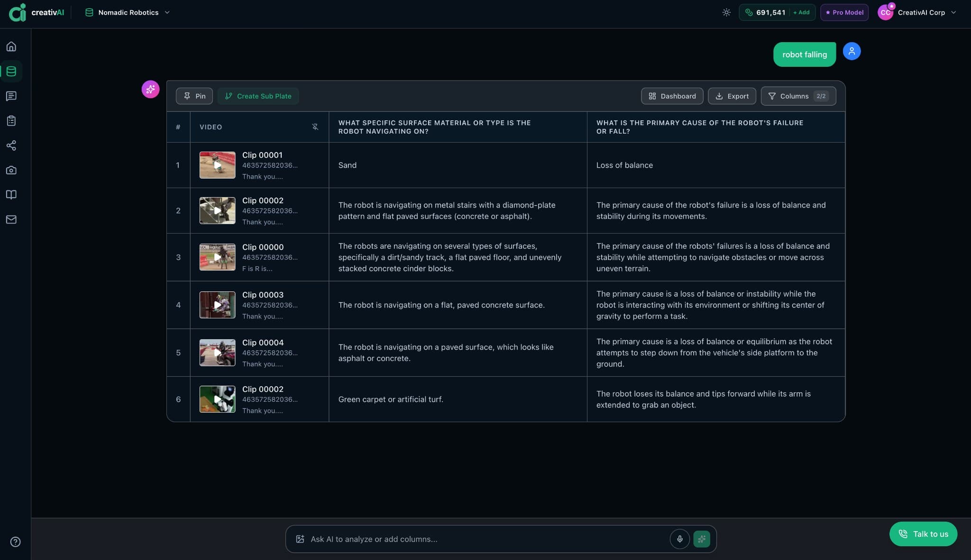Open the camera sidebar icon
Screen dimensions: 971x560
[x=11, y=170]
